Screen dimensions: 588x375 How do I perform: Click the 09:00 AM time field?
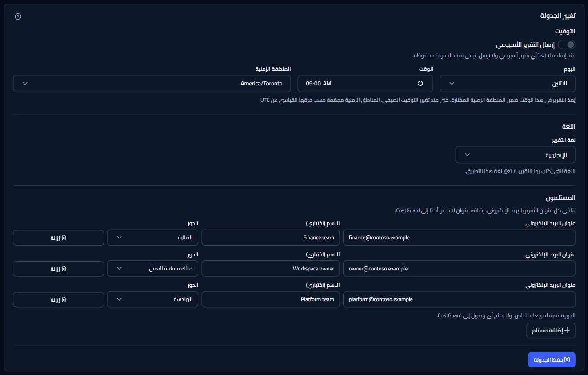click(x=365, y=84)
